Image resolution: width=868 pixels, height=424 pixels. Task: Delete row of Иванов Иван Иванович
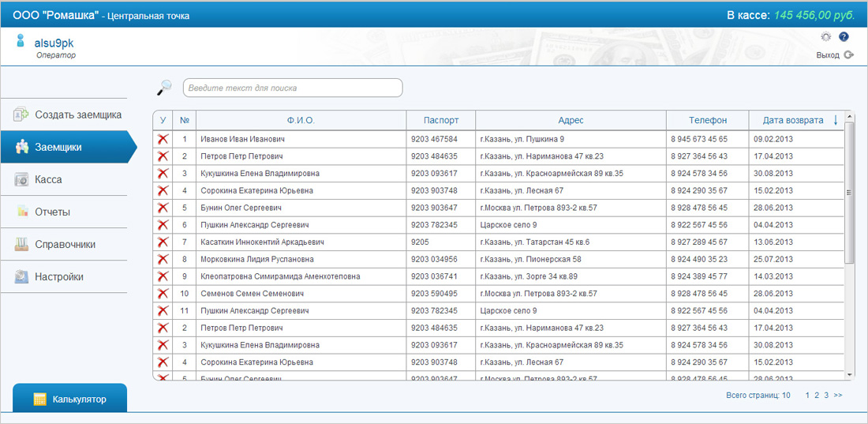click(x=163, y=139)
